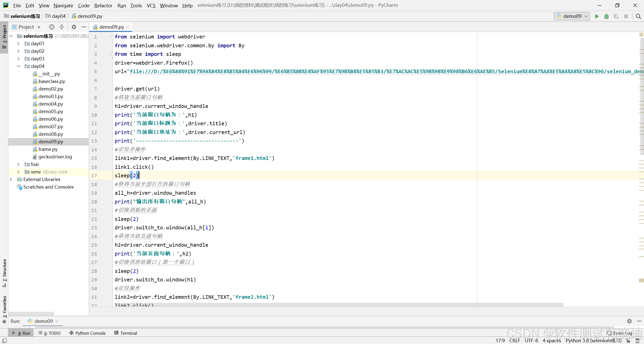644x344 pixels.
Task: Open the Terminal tool window
Action: point(126,333)
